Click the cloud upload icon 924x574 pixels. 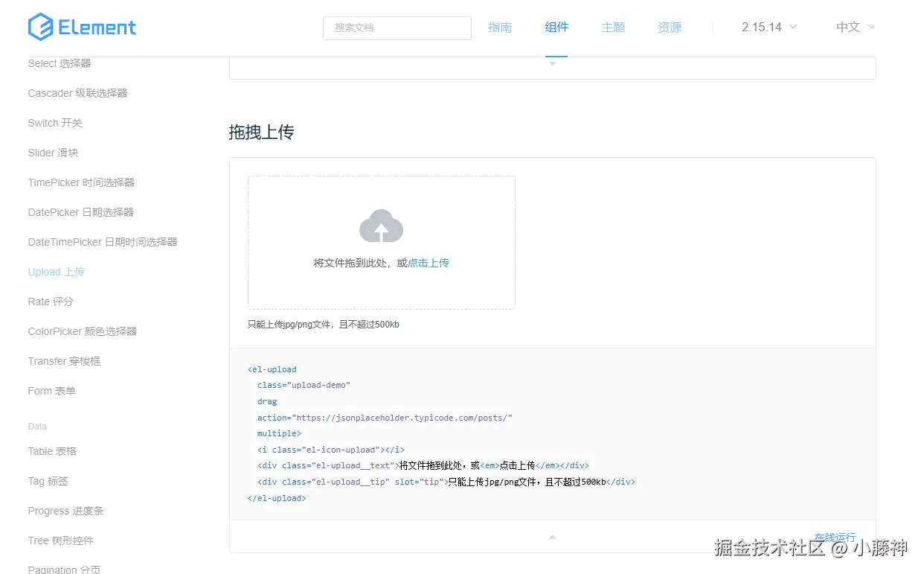pyautogui.click(x=381, y=226)
